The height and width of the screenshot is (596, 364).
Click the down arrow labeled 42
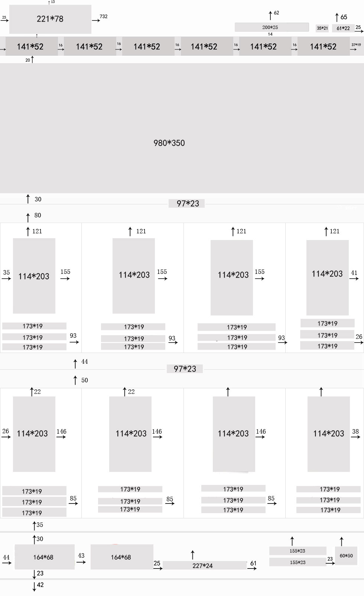point(34,587)
